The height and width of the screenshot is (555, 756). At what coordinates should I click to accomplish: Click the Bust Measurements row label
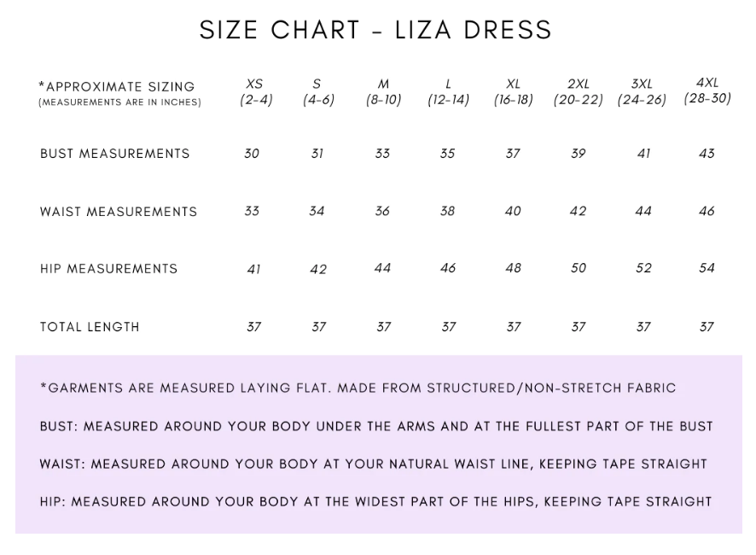click(114, 154)
